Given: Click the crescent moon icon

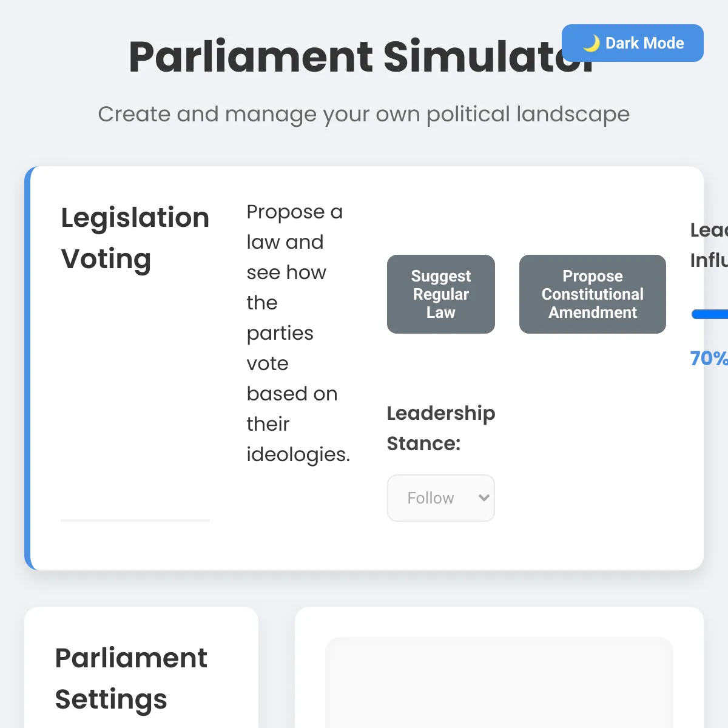Looking at the screenshot, I should point(591,43).
